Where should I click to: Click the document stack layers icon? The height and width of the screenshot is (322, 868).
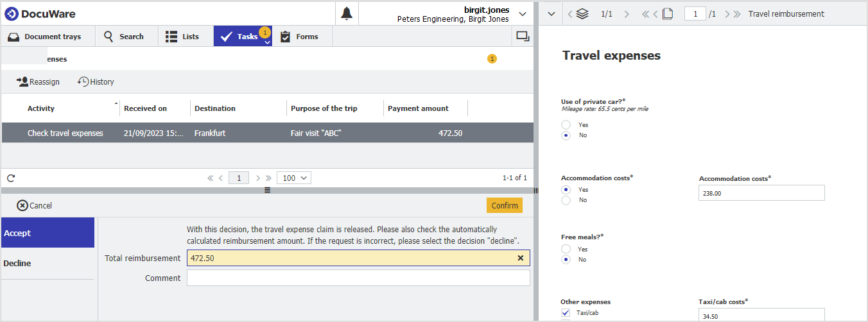pos(582,13)
